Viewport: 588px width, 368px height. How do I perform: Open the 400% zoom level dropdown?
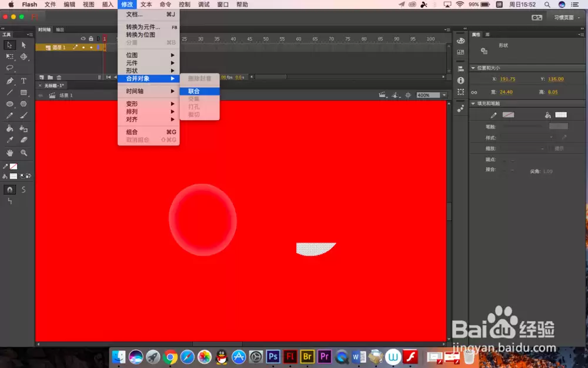[x=433, y=95]
